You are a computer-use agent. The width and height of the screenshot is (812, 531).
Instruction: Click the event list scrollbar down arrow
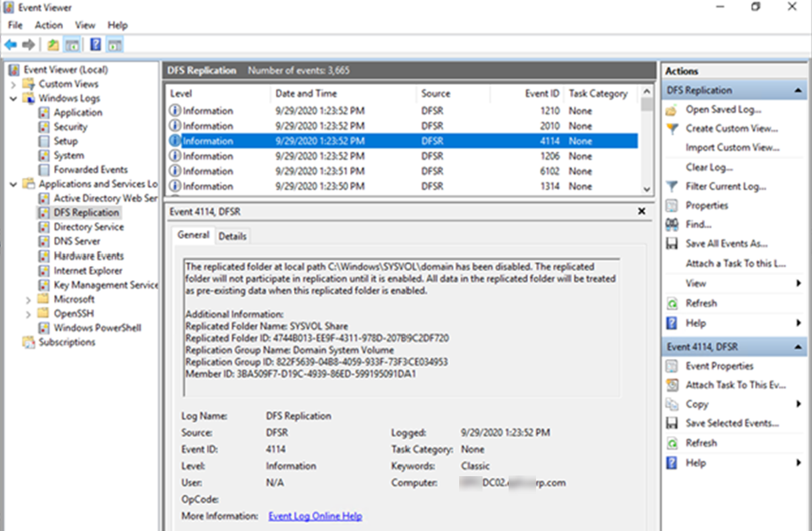point(646,189)
